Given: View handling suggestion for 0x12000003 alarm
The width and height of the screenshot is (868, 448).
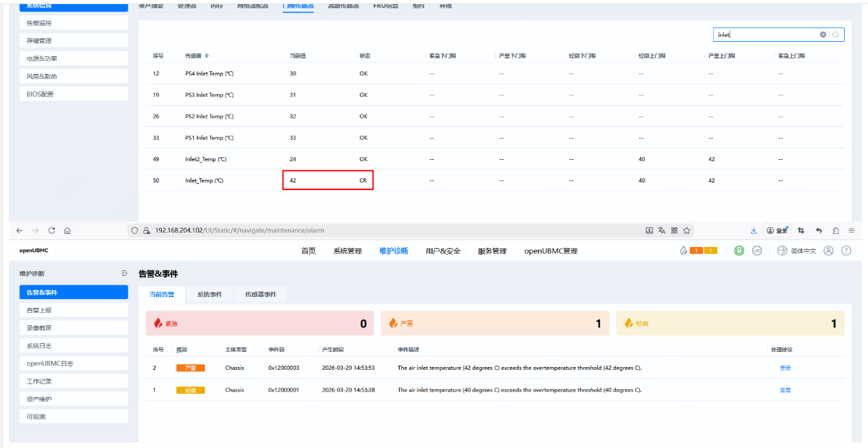Looking at the screenshot, I should point(785,368).
